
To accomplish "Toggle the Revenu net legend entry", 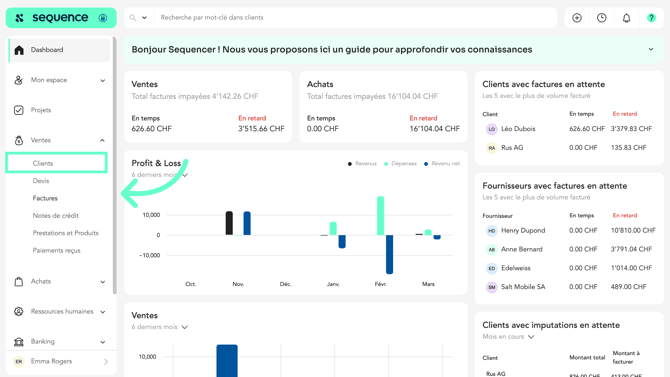I will click(x=442, y=164).
